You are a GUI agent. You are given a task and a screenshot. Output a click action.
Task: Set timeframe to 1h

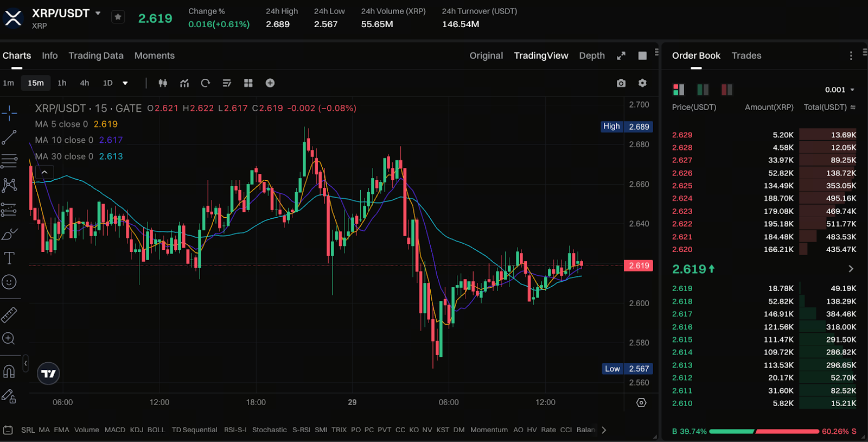pyautogui.click(x=62, y=83)
